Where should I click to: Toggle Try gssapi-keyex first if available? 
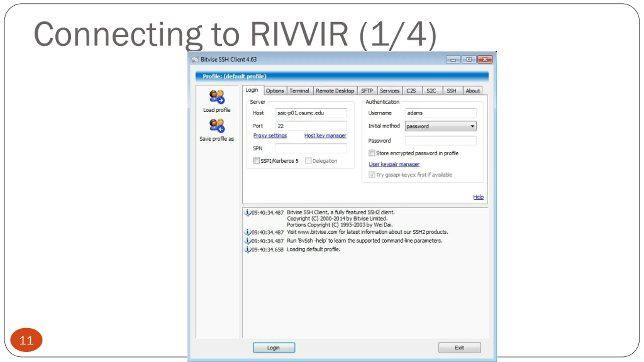pos(372,174)
